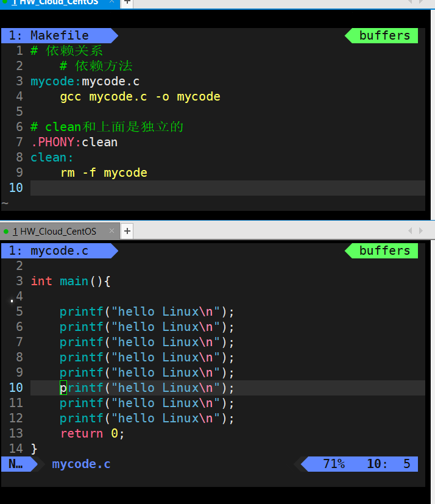Click the printf statement on line 6
This screenshot has width=435, height=504.
(147, 327)
